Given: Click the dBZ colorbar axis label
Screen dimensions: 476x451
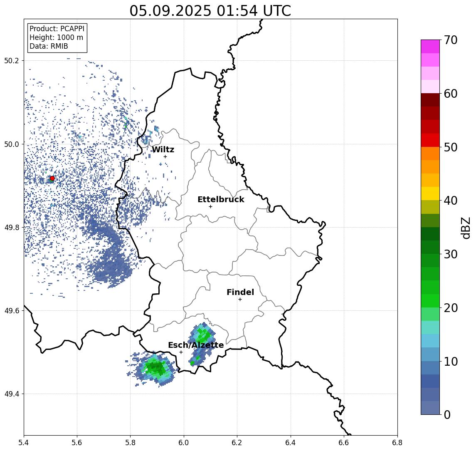Looking at the screenshot, I should pos(465,228).
